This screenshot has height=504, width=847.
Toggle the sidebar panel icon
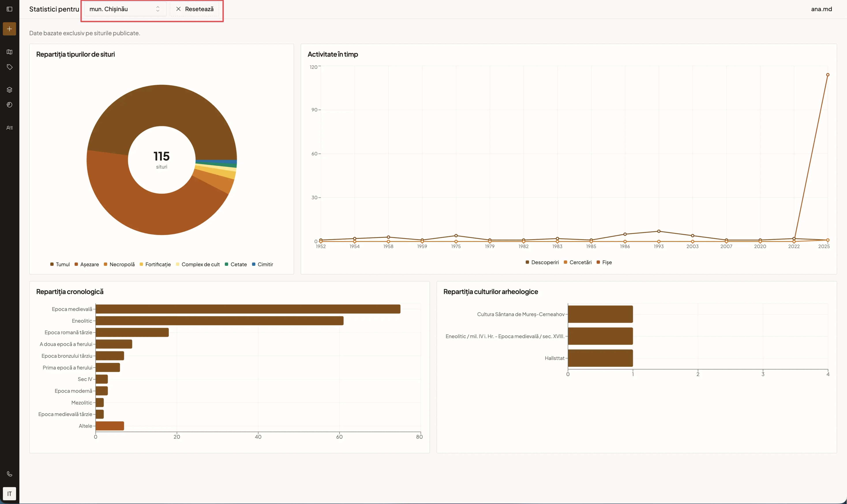point(9,9)
